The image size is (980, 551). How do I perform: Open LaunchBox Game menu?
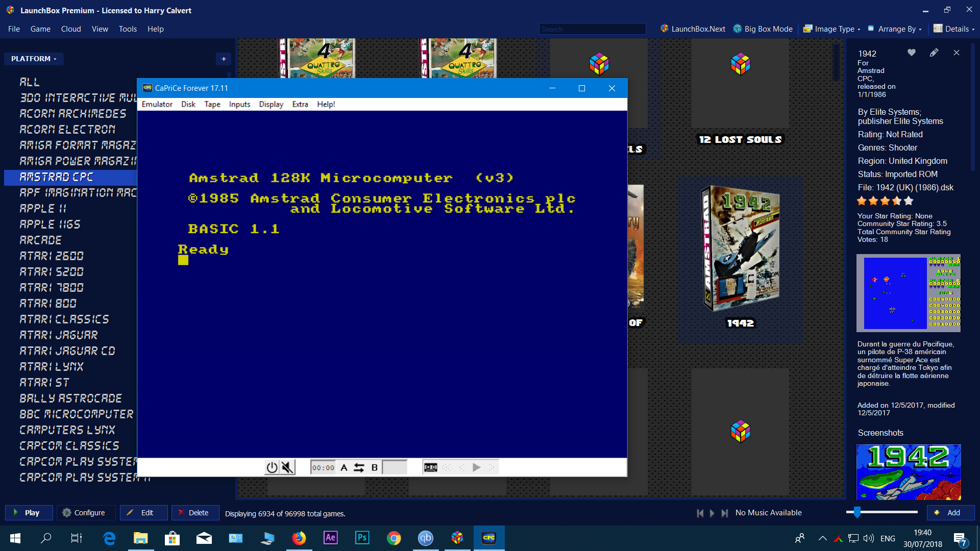40,29
